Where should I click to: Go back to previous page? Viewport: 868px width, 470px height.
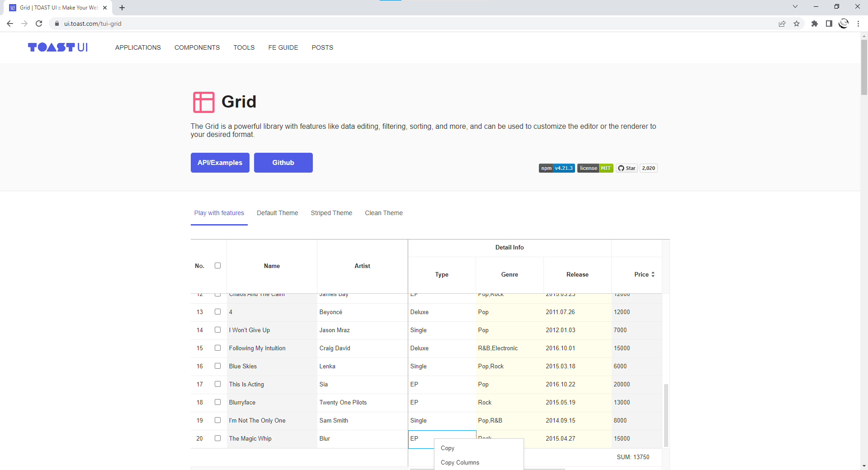pyautogui.click(x=10, y=23)
